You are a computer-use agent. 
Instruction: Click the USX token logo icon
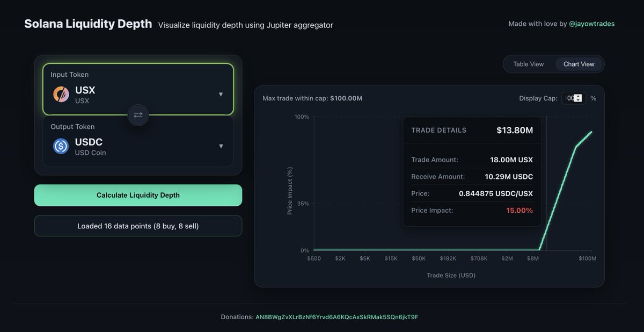click(61, 94)
